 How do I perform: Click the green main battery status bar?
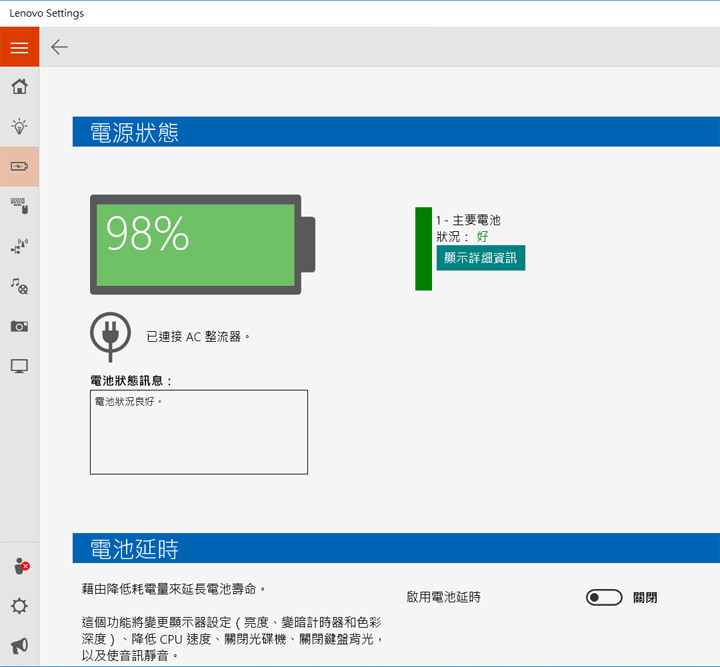click(423, 249)
